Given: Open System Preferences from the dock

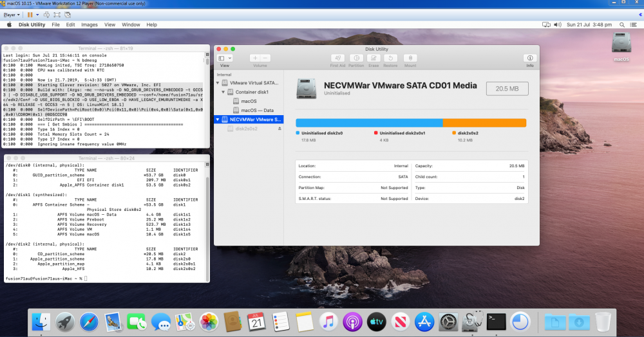Looking at the screenshot, I should click(x=448, y=322).
